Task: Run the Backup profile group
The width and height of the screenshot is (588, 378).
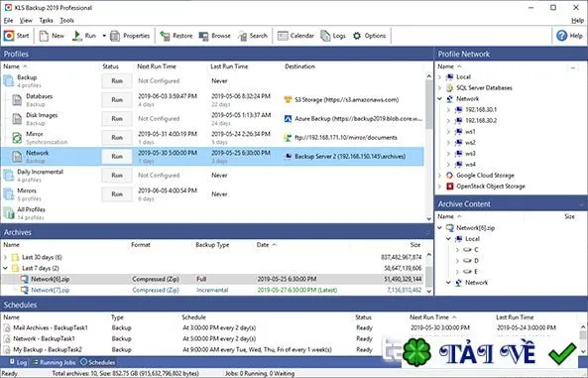Action: pyautogui.click(x=117, y=80)
